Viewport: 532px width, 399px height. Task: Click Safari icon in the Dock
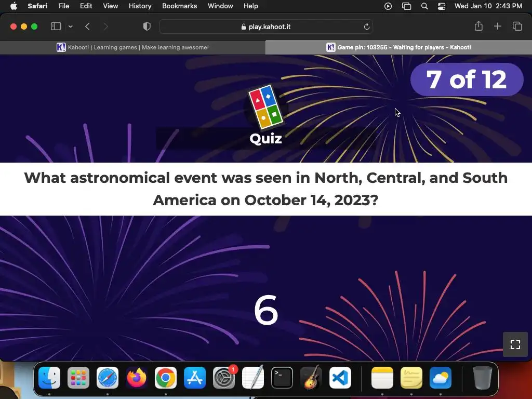pos(108,378)
